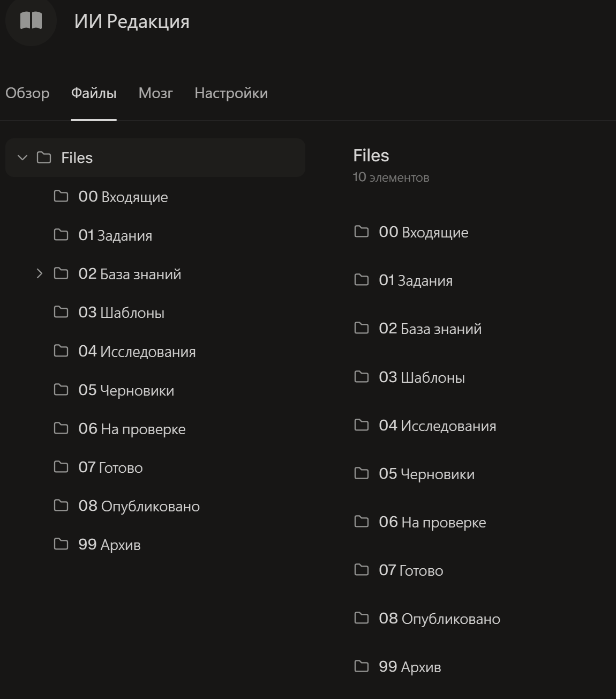Screen dimensions: 616x699
Task: Click folder icon of 03 Шаблоны in tree
Action: (61, 312)
